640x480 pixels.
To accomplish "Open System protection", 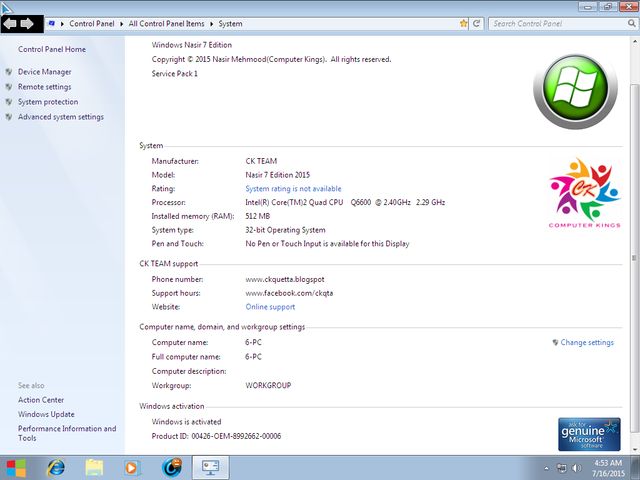I will point(48,102).
